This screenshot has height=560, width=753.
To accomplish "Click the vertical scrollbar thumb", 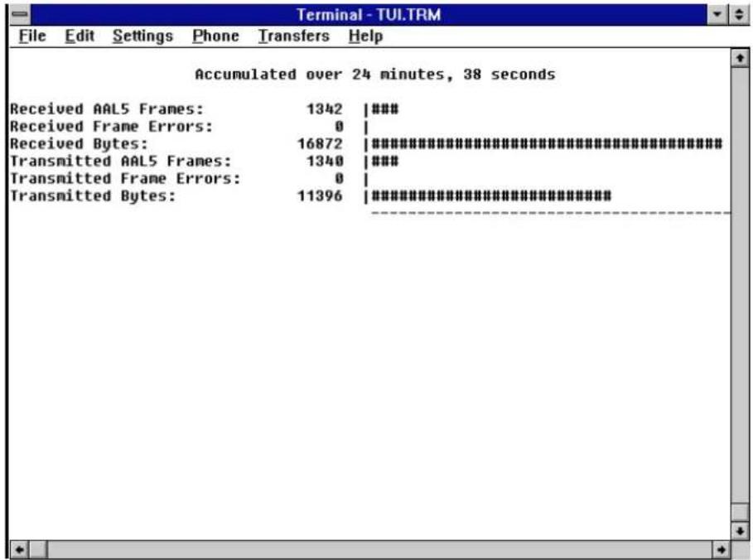I will click(740, 512).
